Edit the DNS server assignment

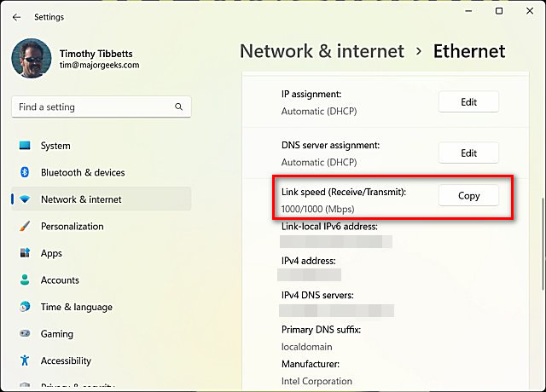pyautogui.click(x=468, y=153)
